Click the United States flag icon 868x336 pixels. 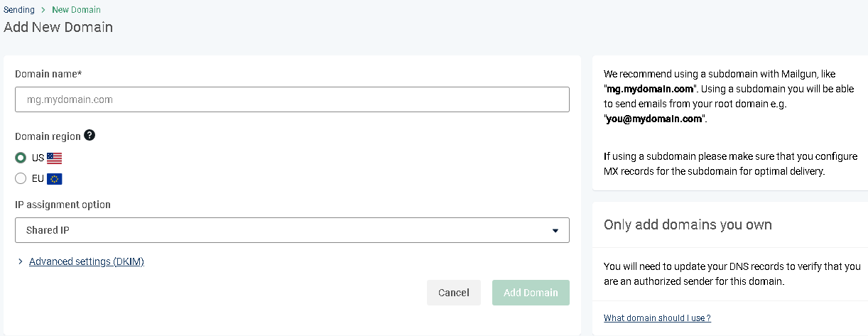(55, 158)
